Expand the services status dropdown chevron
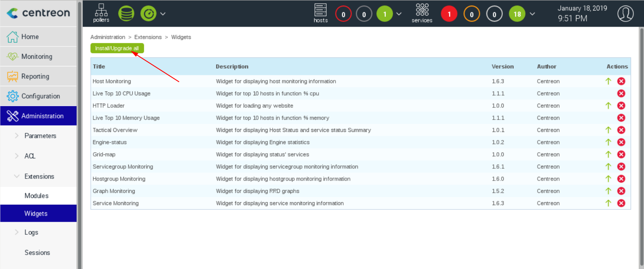644x269 pixels. (x=532, y=14)
